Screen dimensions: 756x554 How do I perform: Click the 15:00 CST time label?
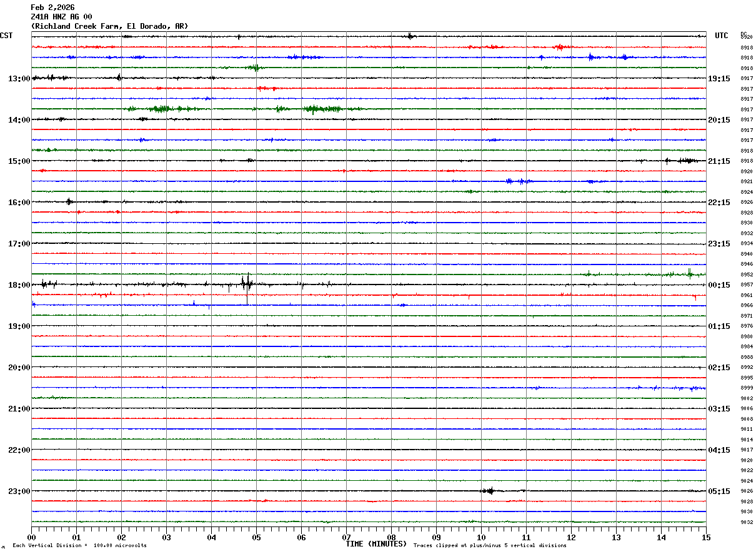point(19,161)
